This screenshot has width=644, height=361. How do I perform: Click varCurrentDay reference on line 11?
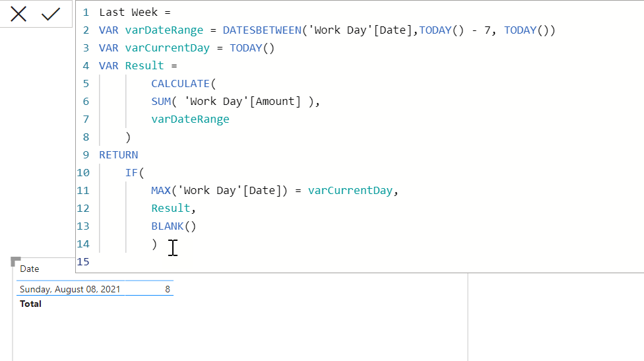click(350, 191)
